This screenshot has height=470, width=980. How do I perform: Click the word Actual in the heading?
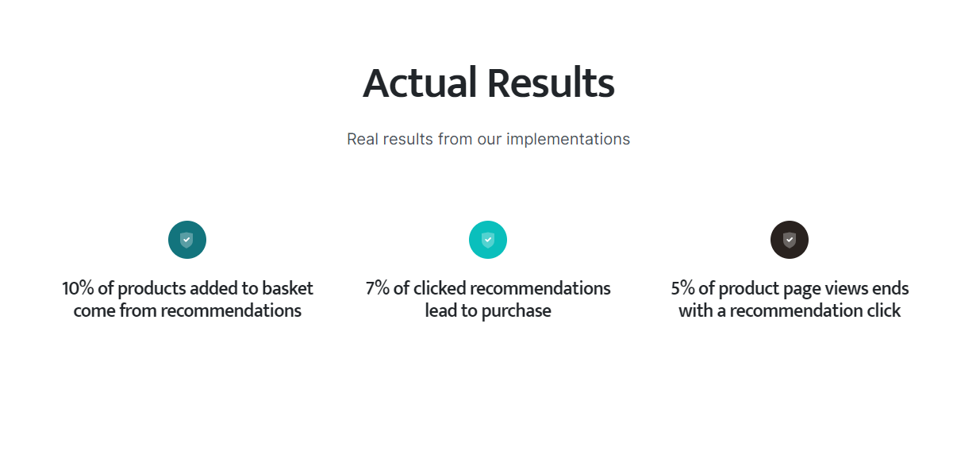pos(420,83)
